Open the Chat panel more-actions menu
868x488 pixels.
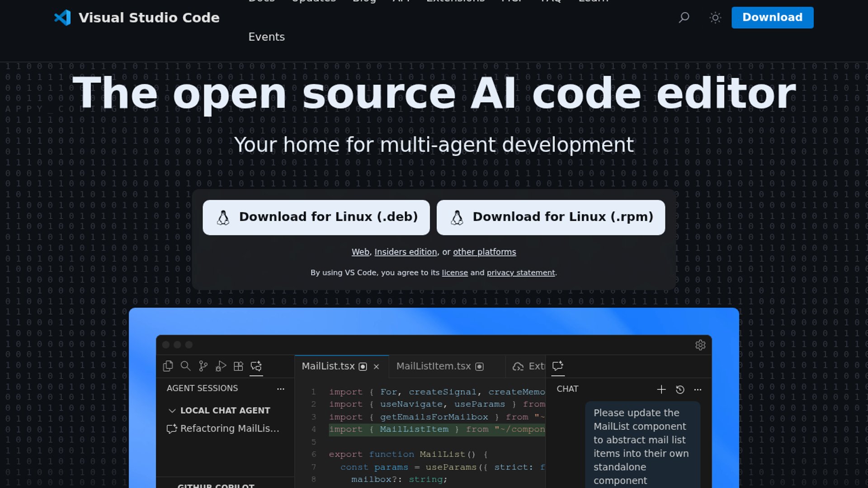(698, 389)
